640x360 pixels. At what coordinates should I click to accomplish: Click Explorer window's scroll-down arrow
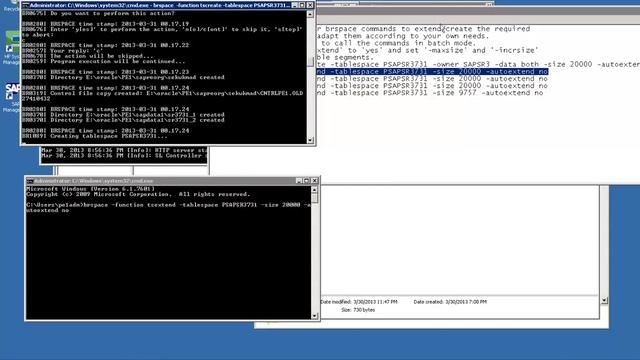(x=604, y=300)
